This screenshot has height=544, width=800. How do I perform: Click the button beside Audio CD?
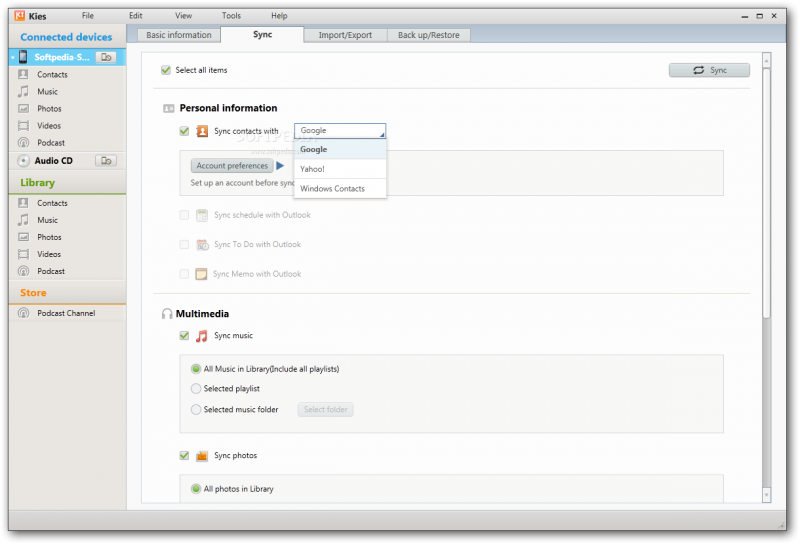pyautogui.click(x=106, y=161)
